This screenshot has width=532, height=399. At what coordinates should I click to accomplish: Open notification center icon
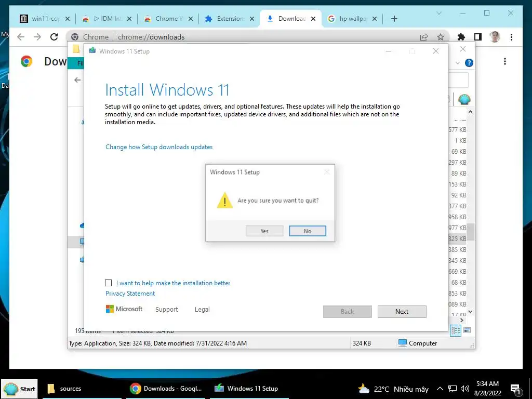coord(515,390)
